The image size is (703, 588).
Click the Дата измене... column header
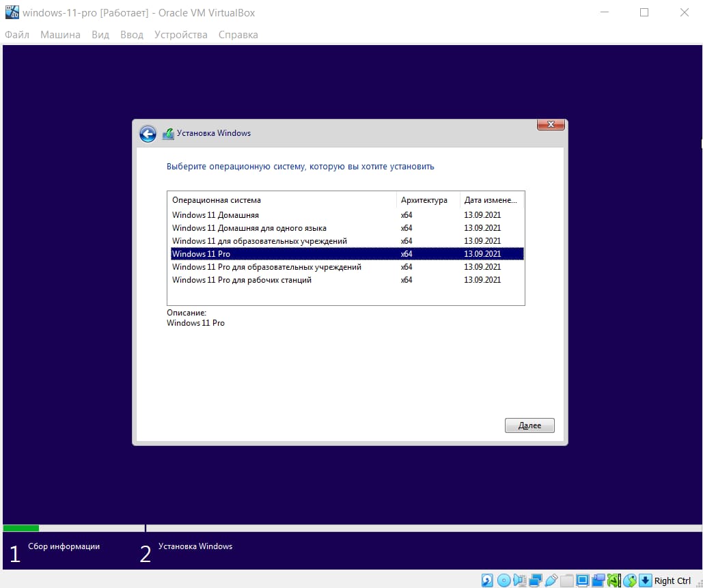pos(492,200)
